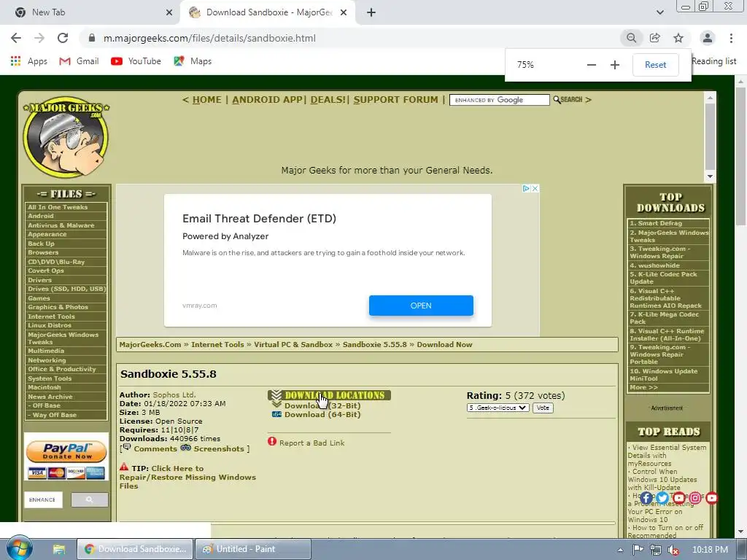Click the sidebar search magnifier button
747x560 pixels.
point(90,499)
